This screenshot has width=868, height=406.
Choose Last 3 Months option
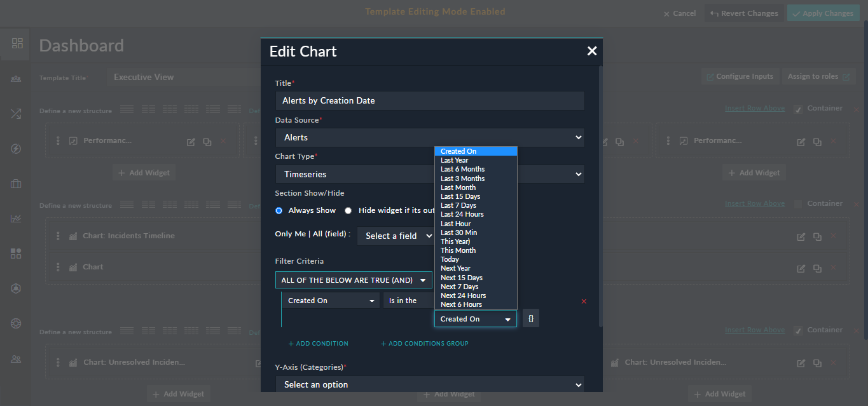point(476,179)
